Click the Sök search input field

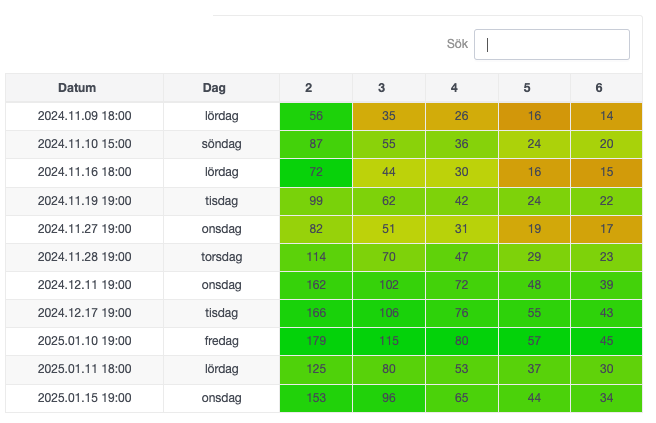(x=551, y=45)
